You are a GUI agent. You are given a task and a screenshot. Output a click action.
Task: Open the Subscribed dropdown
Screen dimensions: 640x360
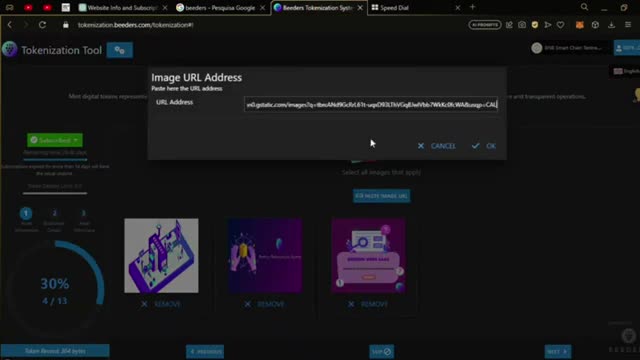coord(55,140)
